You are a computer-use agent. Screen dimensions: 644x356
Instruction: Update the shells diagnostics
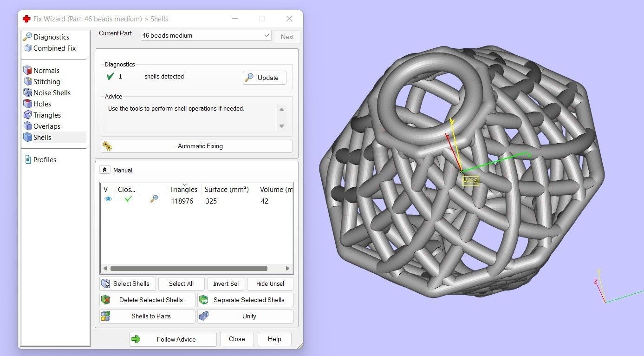pos(264,78)
